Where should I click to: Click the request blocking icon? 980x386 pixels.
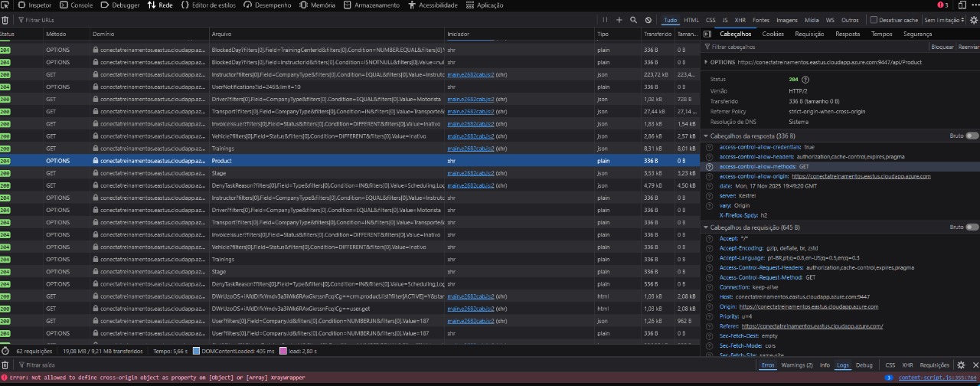pyautogui.click(x=648, y=20)
